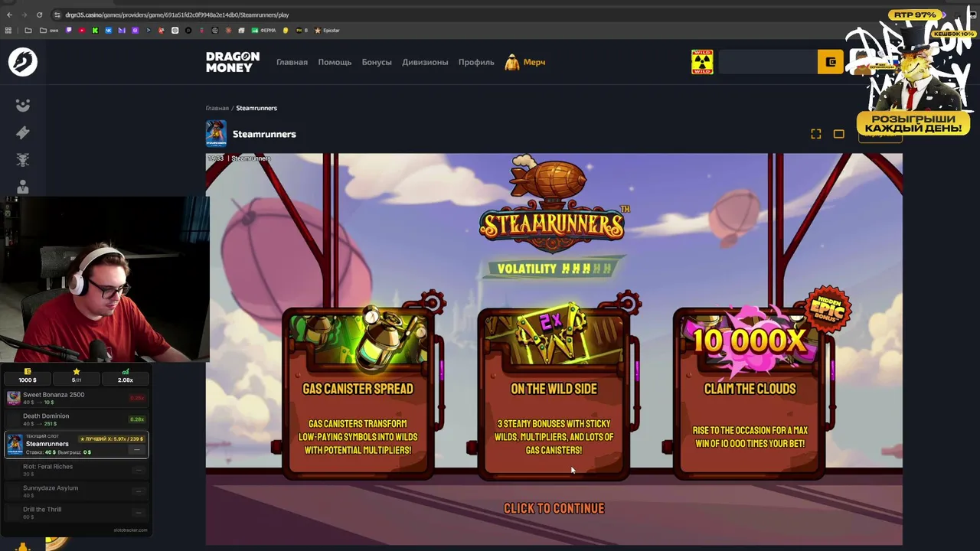
Task: Open the Мерч menu item
Action: click(525, 62)
